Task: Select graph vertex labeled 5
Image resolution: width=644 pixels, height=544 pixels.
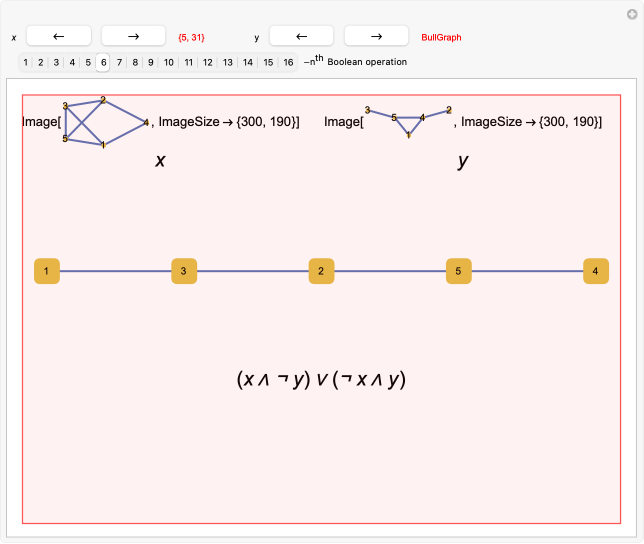Action: [458, 271]
